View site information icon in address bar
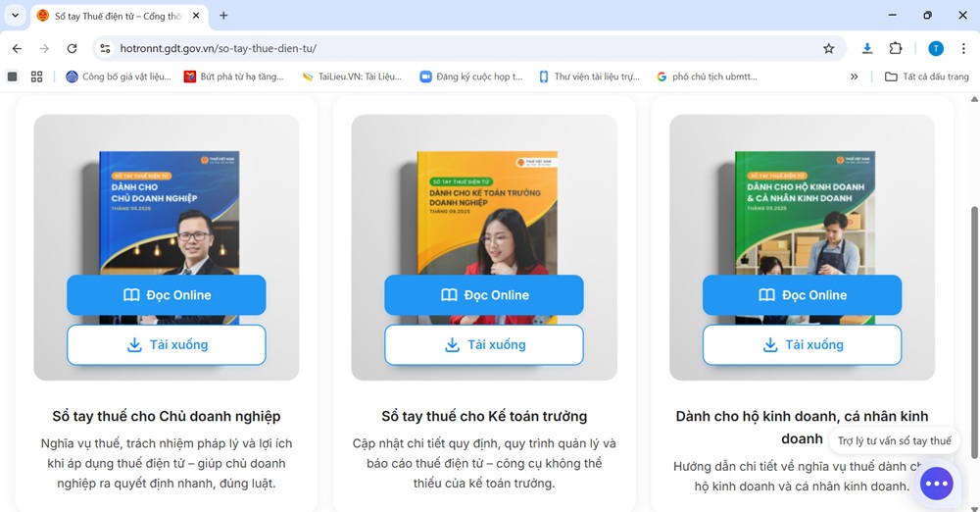This screenshot has width=980, height=512. [106, 48]
